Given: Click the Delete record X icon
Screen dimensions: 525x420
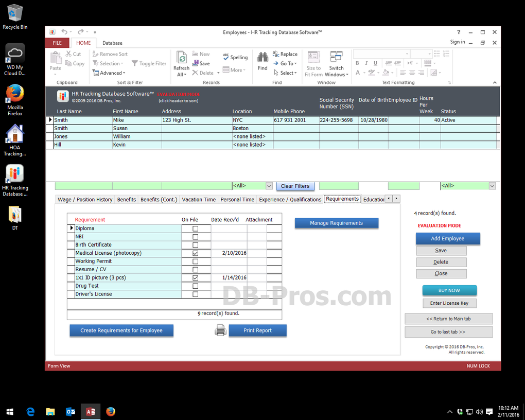Looking at the screenshot, I should click(195, 73).
